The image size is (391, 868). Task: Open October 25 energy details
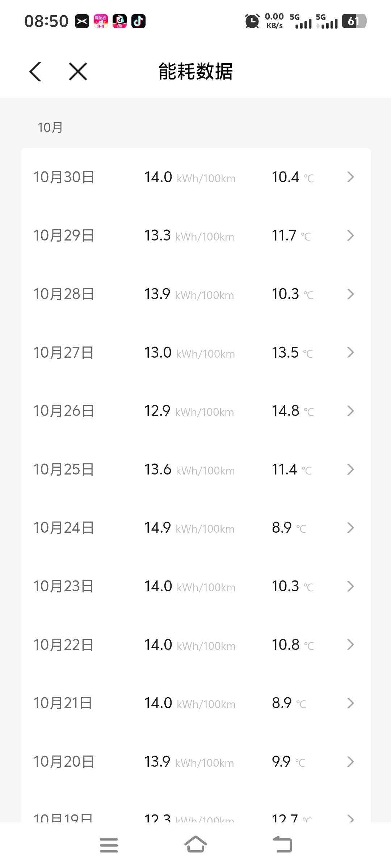click(195, 469)
